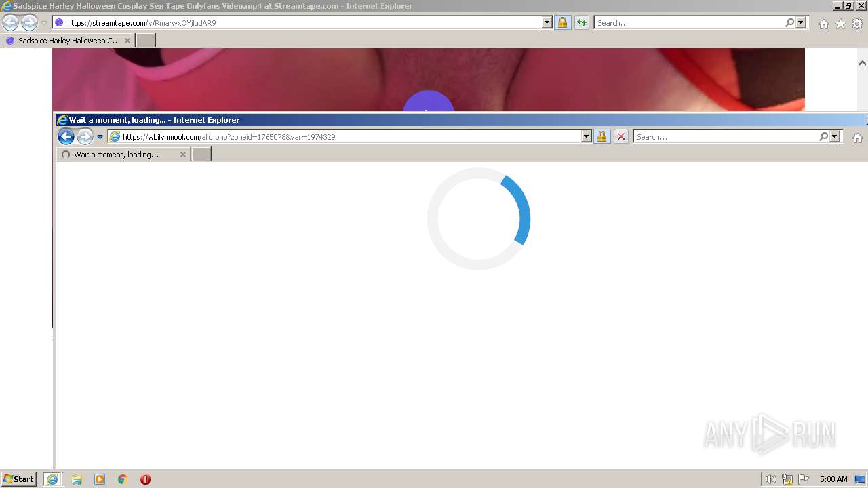Minimize the Streamtape Internet Explorer window
Screen dimensions: 868x488
(x=837, y=5)
